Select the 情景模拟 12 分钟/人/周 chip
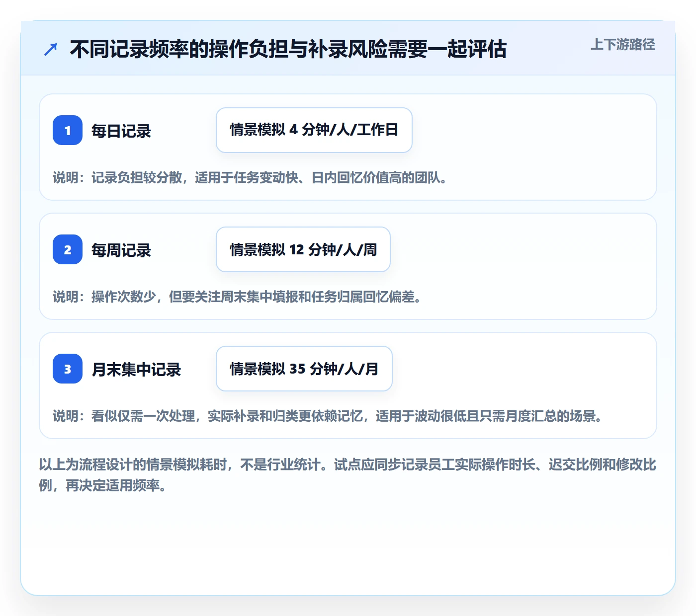This screenshot has height=616, width=696. [x=303, y=249]
